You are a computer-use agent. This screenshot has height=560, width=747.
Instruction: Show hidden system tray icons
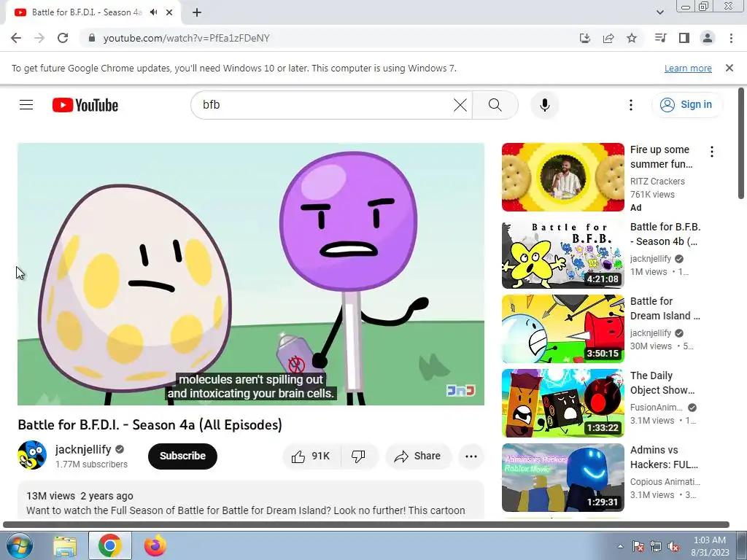pos(620,546)
